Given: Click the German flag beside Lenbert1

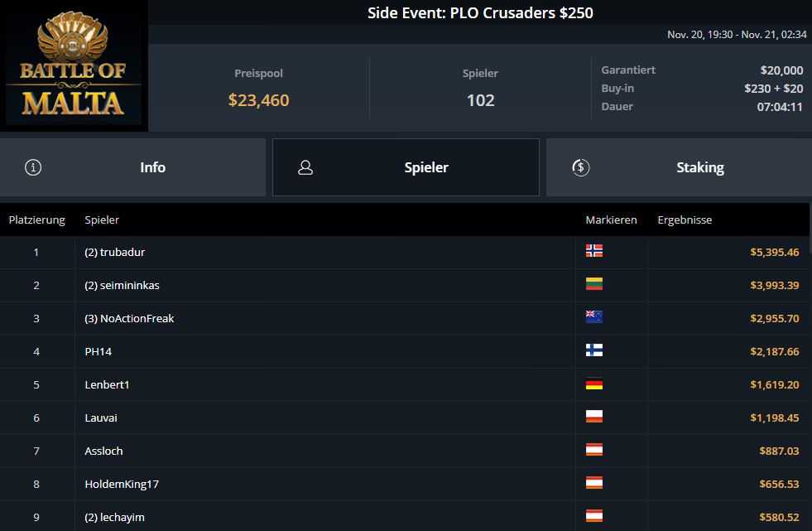Looking at the screenshot, I should point(593,384).
